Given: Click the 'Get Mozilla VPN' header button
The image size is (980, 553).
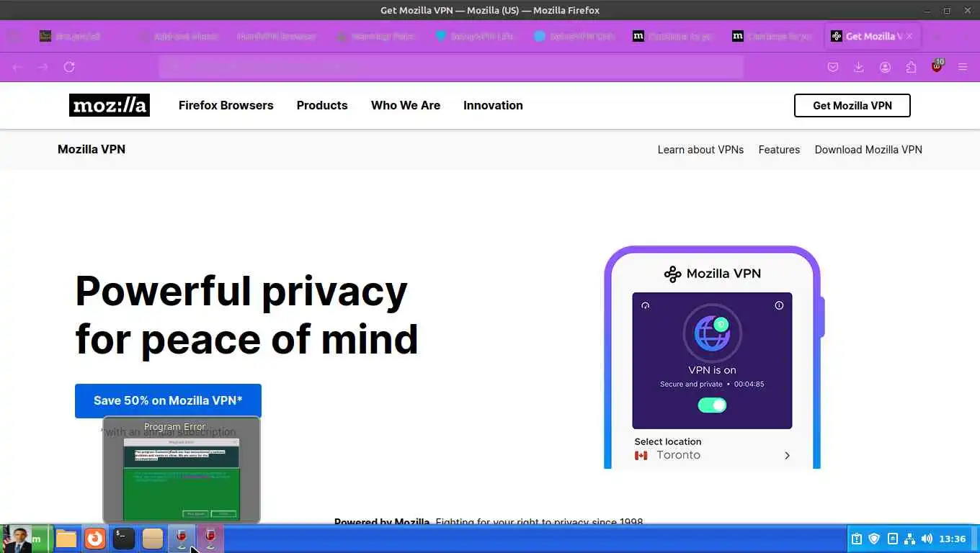Looking at the screenshot, I should [852, 105].
